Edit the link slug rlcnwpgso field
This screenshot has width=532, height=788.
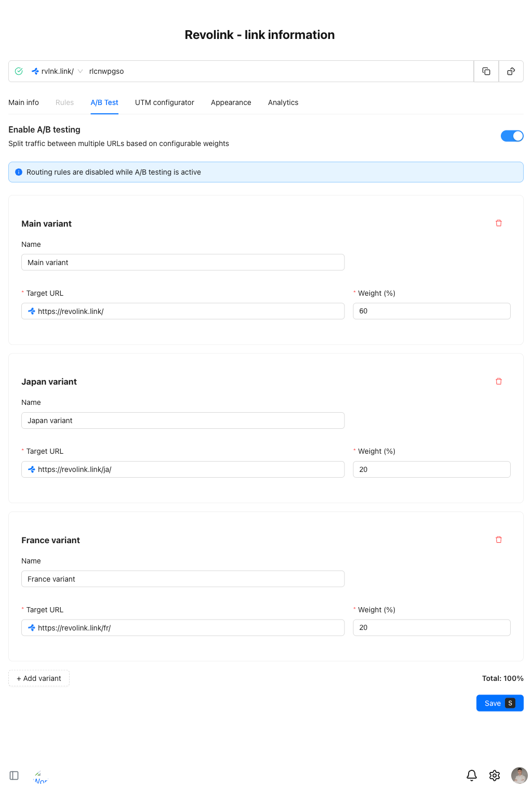point(278,71)
